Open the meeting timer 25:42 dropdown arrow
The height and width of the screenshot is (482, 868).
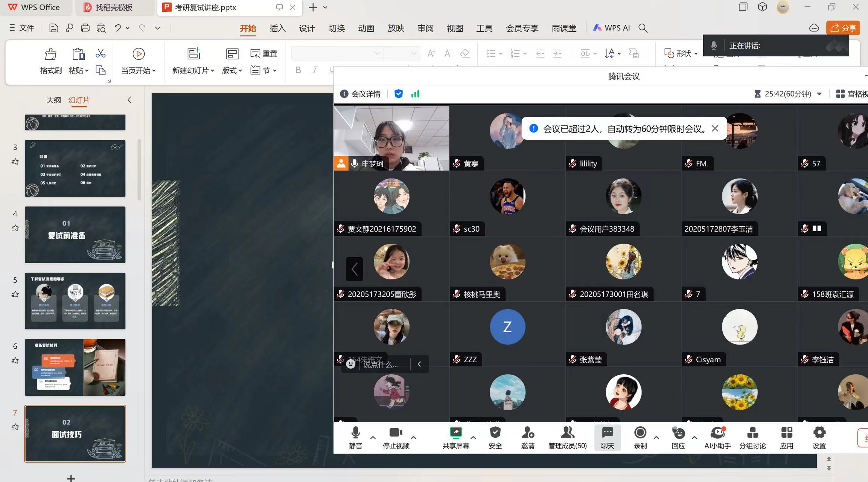coord(819,94)
